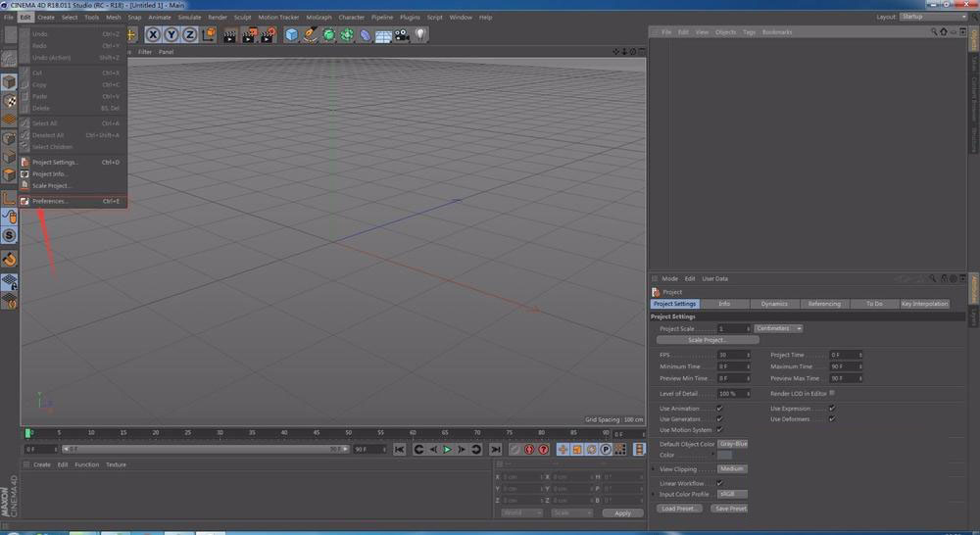Click the coordinate system cube icon

[209, 34]
